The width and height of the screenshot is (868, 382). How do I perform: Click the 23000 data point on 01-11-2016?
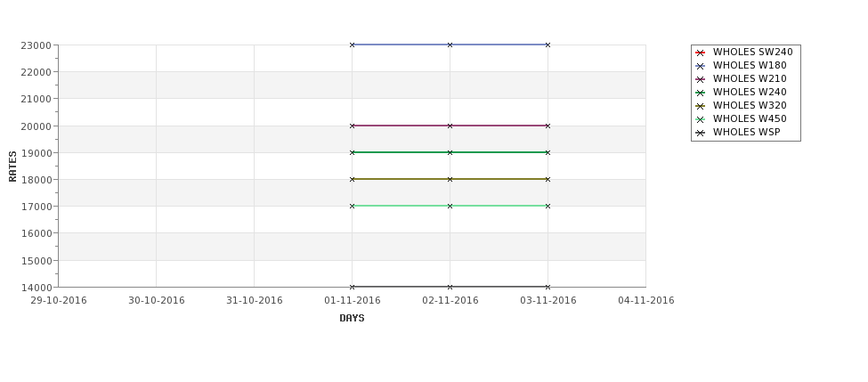click(353, 45)
